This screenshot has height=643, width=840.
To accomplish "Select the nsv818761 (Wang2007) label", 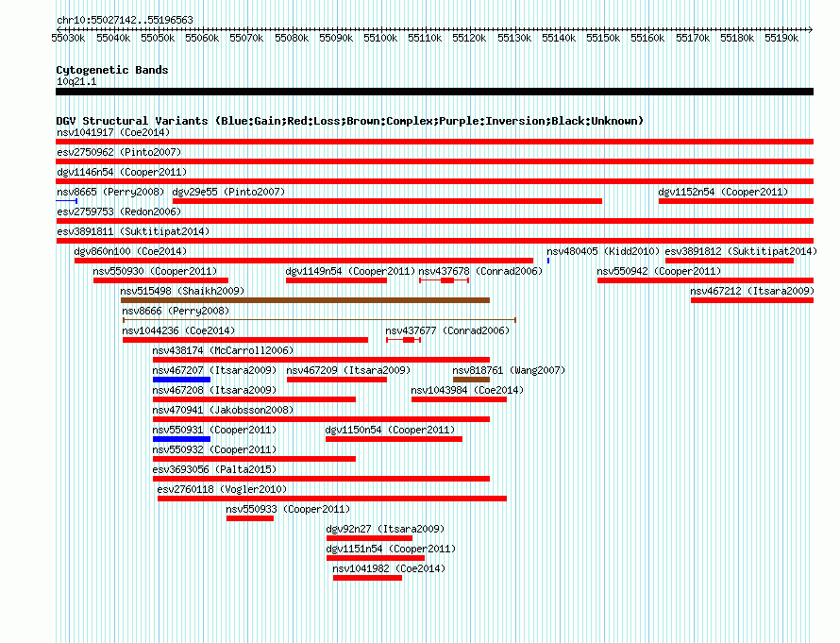I will pyautogui.click(x=509, y=370).
